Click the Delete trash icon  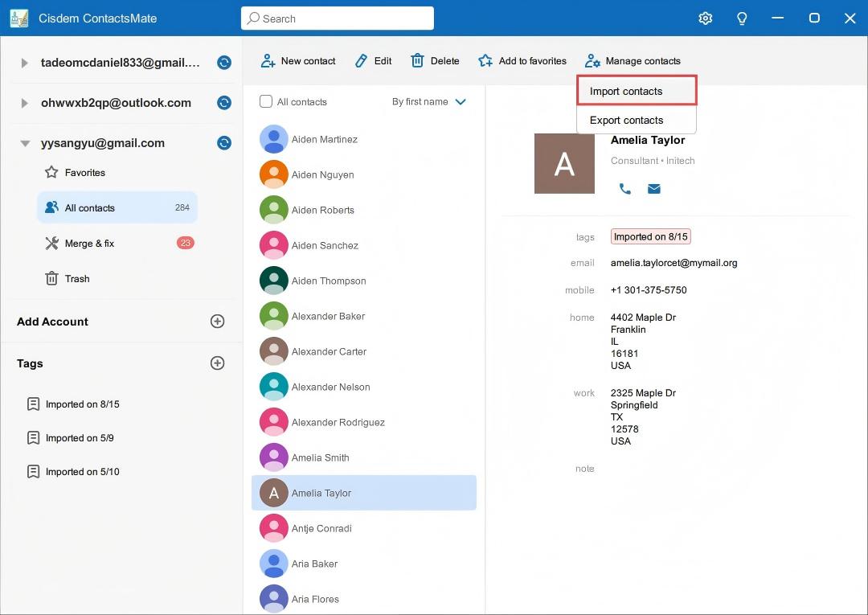(x=418, y=60)
